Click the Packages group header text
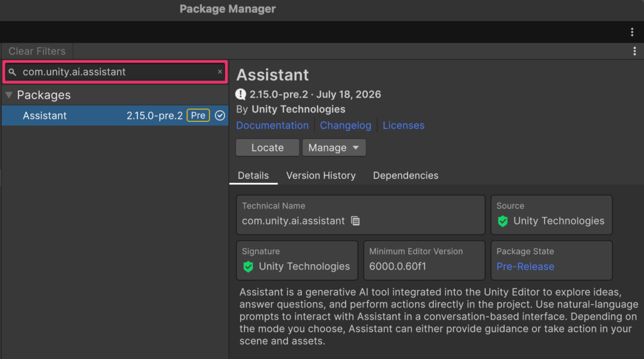 click(44, 95)
